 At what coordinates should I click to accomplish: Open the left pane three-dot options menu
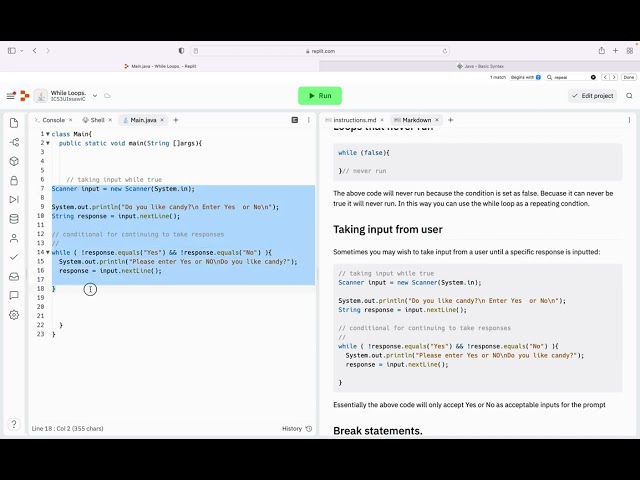pos(309,120)
